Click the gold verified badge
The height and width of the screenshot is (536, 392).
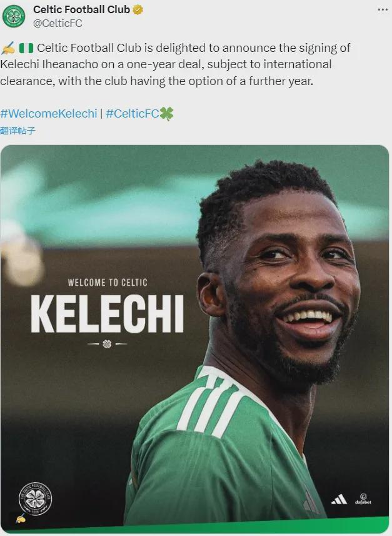[x=138, y=9]
